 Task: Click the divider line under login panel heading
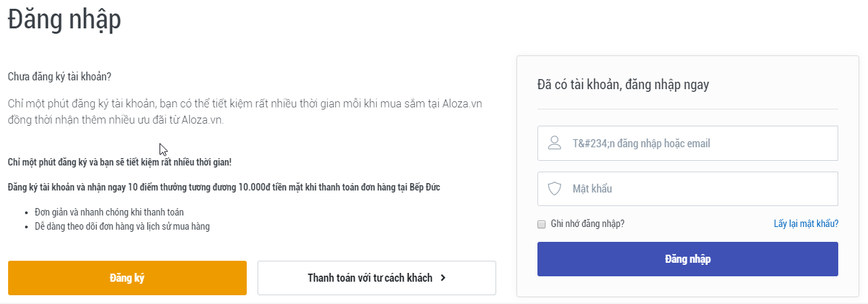click(688, 109)
